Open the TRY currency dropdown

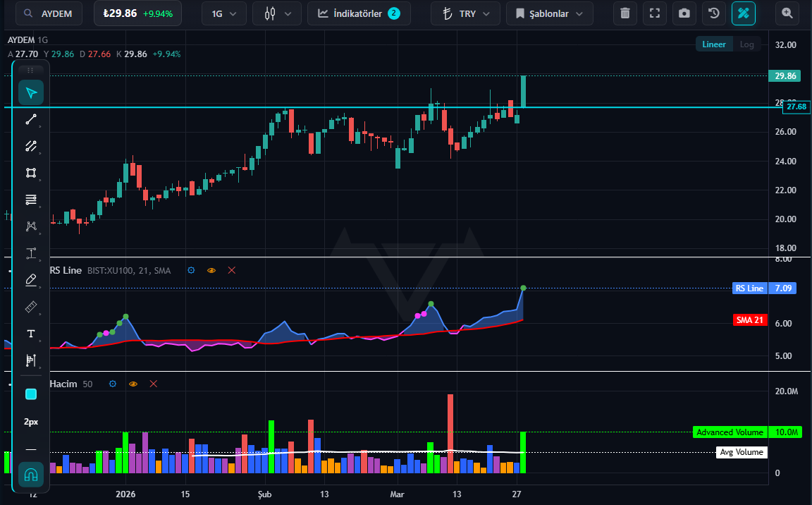click(x=465, y=13)
